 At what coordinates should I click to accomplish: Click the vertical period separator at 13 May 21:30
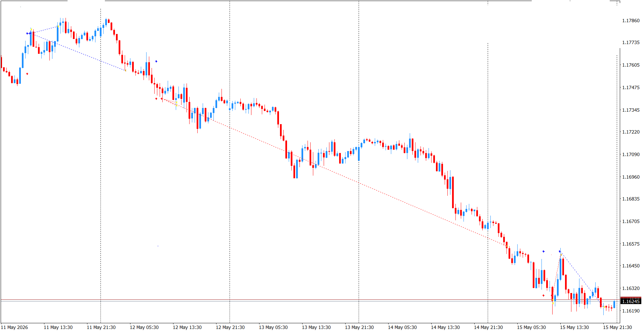[359, 161]
